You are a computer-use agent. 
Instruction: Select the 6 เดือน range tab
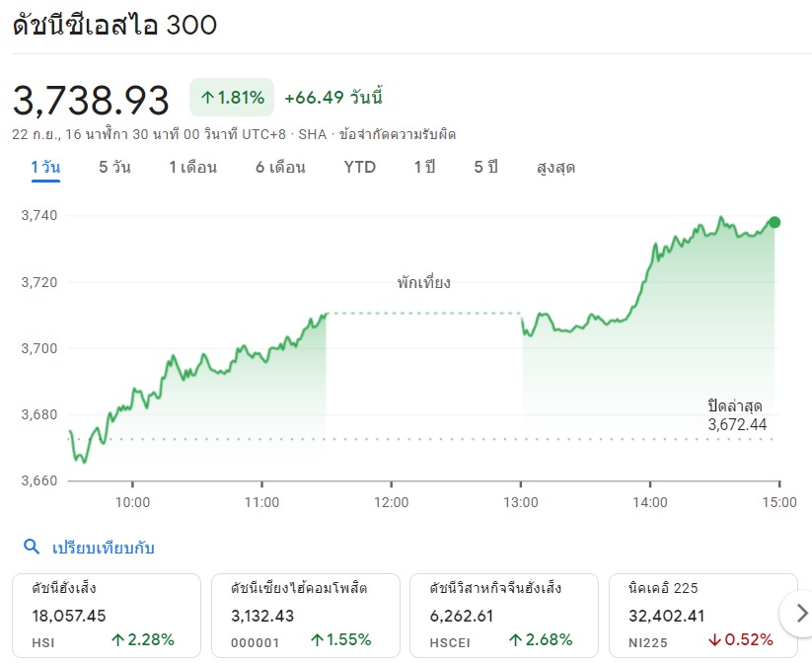tap(280, 167)
